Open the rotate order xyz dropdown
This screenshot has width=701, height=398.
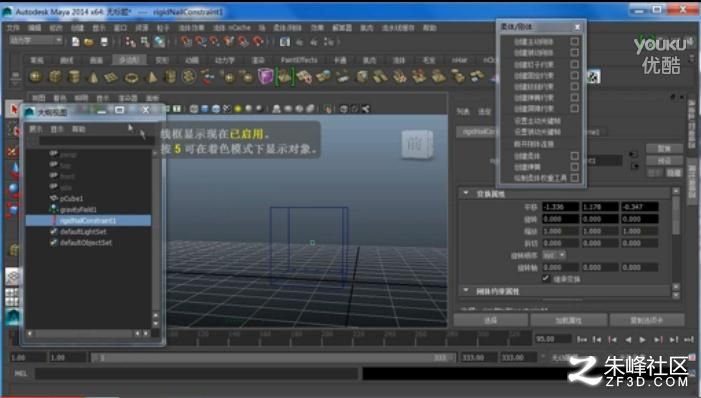tap(554, 255)
